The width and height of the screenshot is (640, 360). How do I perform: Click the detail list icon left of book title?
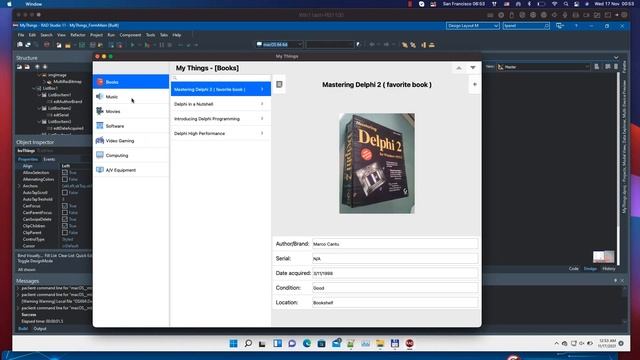[279, 84]
